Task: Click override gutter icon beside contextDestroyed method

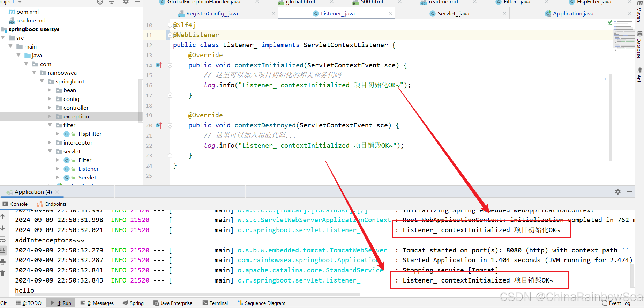Action: coord(159,125)
